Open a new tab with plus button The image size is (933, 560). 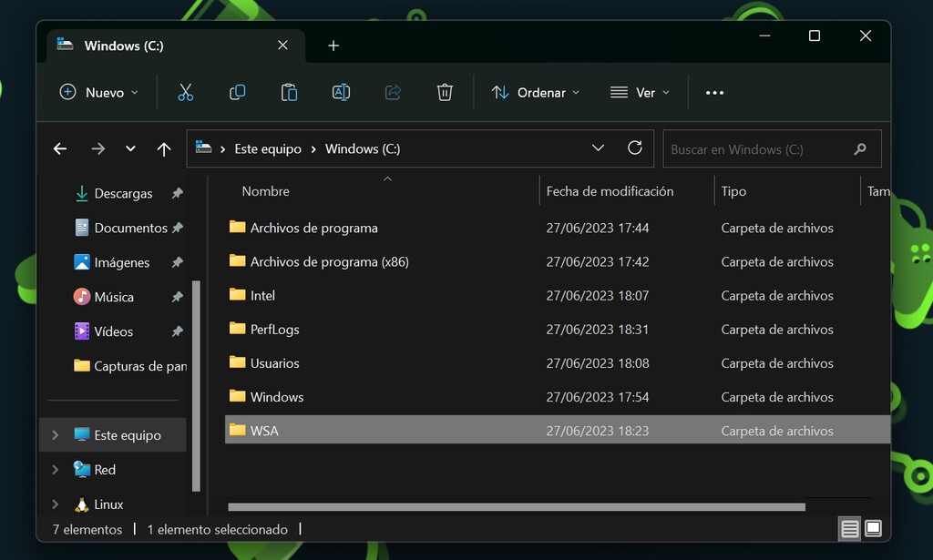pyautogui.click(x=333, y=46)
